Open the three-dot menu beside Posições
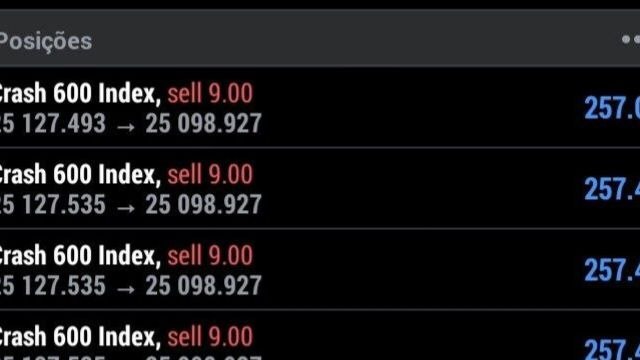 click(x=631, y=40)
